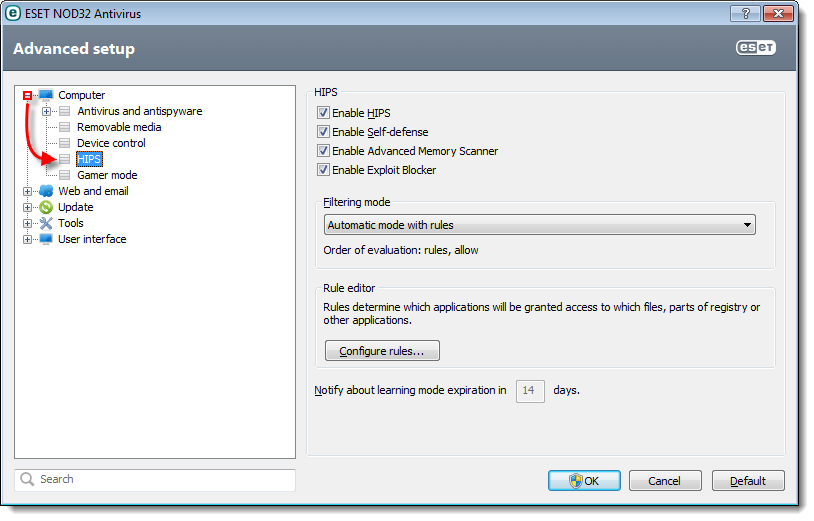Expand the Web and email node
This screenshot has height=521, width=814.
[28, 191]
